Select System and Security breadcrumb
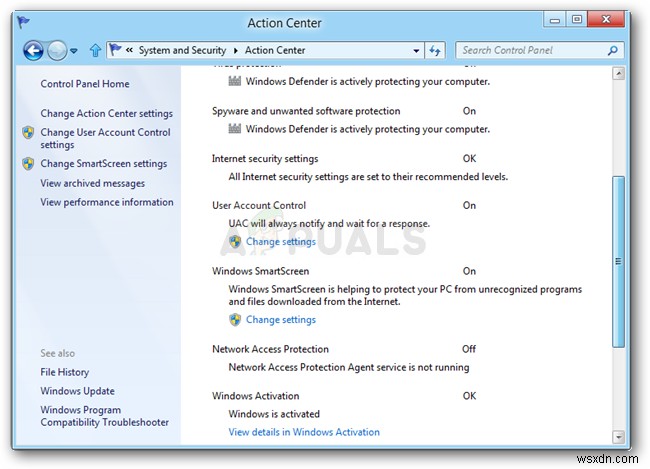650x469 pixels. 182,50
